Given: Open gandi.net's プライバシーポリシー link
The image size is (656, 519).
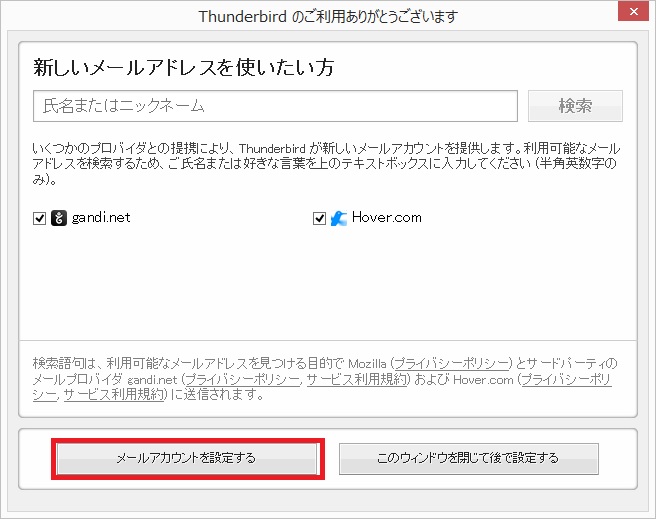Looking at the screenshot, I should 241,379.
